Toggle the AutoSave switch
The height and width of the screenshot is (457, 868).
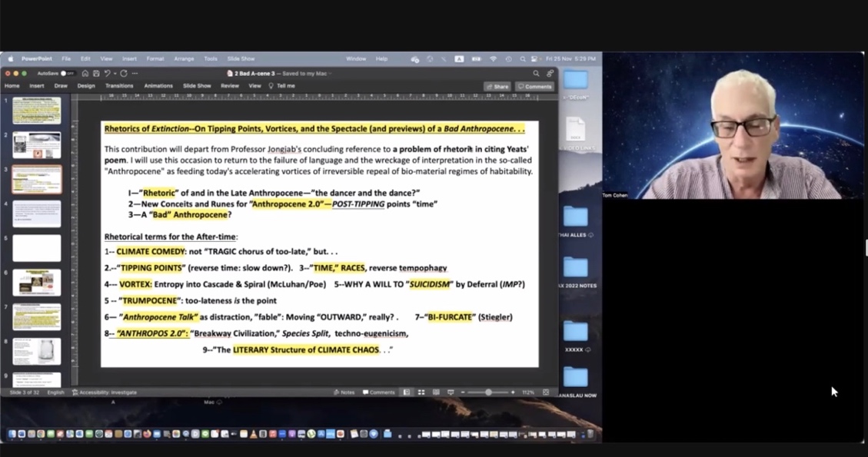tap(68, 74)
